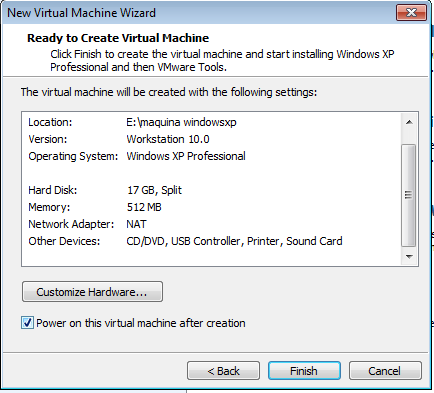Click the CD/DVD, USB Controller other devices value
This screenshot has height=393, width=434.
pos(234,241)
